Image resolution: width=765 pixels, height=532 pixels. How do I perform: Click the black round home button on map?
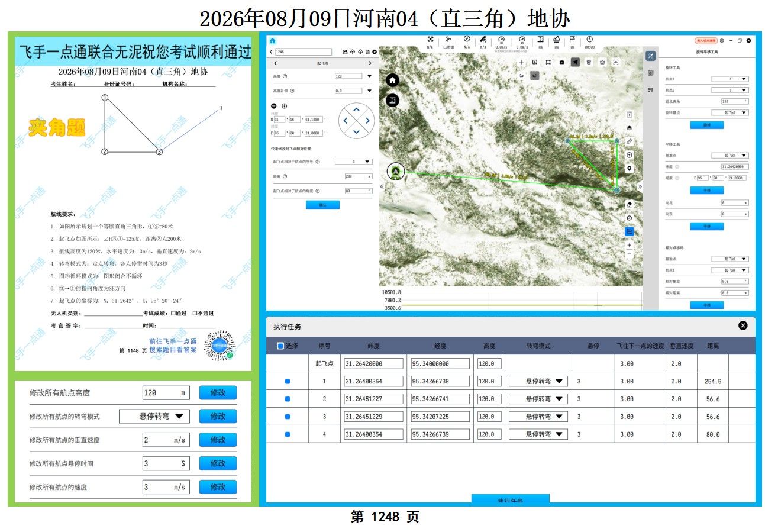[393, 80]
